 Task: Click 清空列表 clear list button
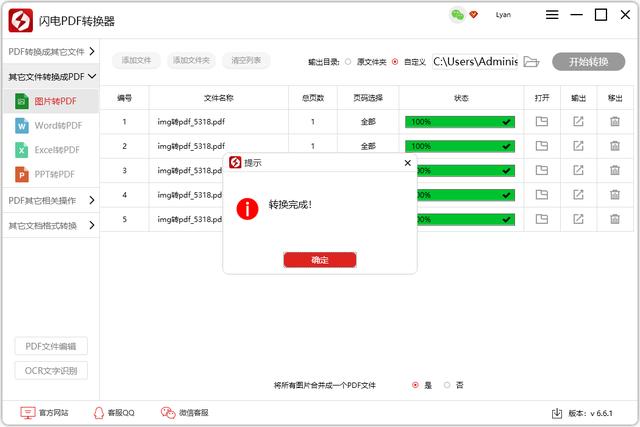[x=246, y=60]
